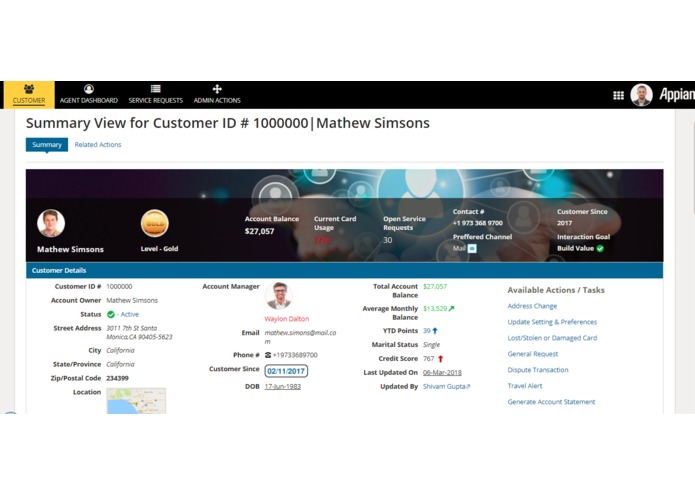Go to Service Requests tab
695x494 pixels.
pos(156,94)
